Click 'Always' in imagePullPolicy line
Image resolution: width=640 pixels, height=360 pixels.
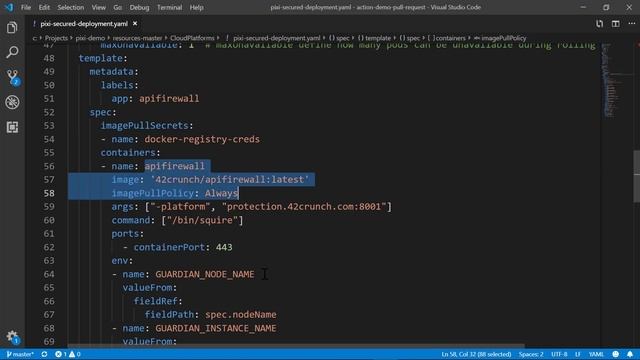(221, 193)
